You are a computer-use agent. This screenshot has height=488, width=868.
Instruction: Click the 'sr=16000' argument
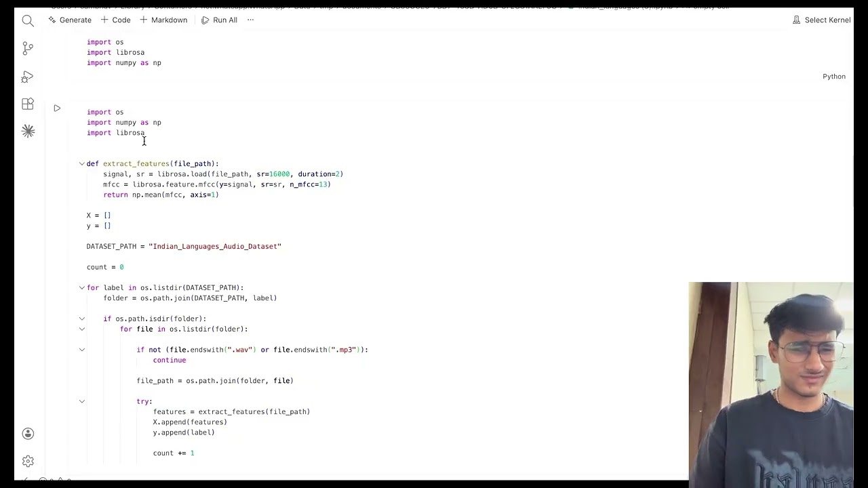[273, 174]
